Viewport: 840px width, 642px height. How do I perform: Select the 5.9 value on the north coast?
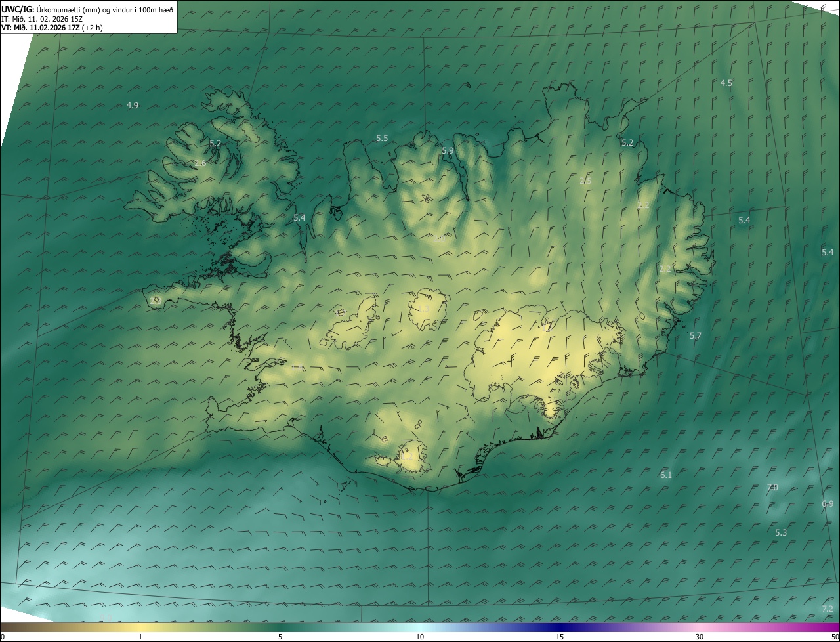(x=448, y=151)
